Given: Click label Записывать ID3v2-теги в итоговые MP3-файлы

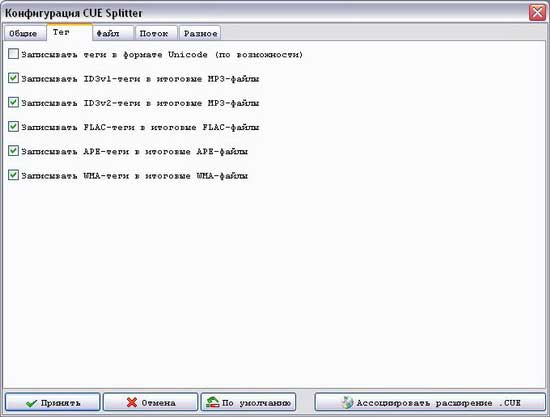Looking at the screenshot, I should click(140, 103).
